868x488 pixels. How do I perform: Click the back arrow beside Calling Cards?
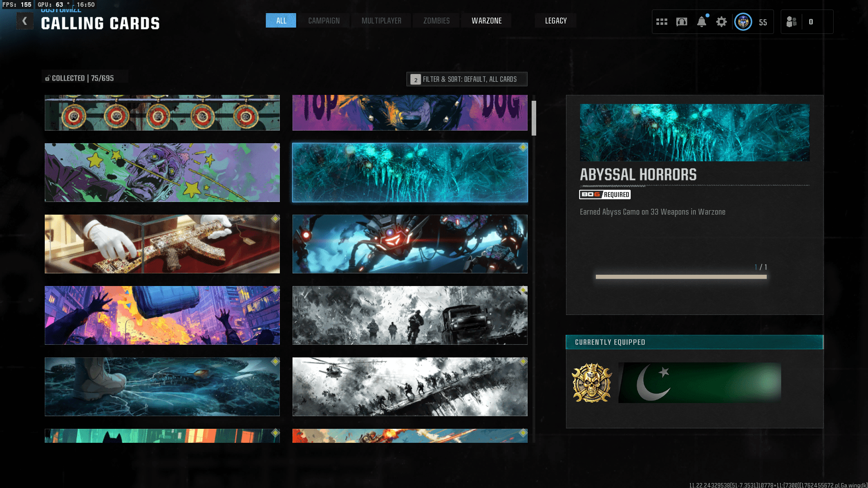coord(25,21)
